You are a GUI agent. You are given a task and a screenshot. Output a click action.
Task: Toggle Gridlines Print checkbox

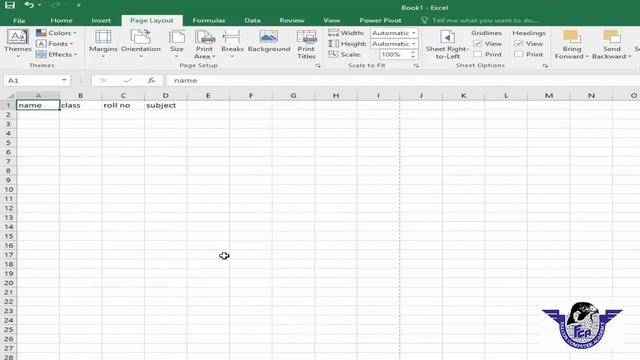pos(478,54)
